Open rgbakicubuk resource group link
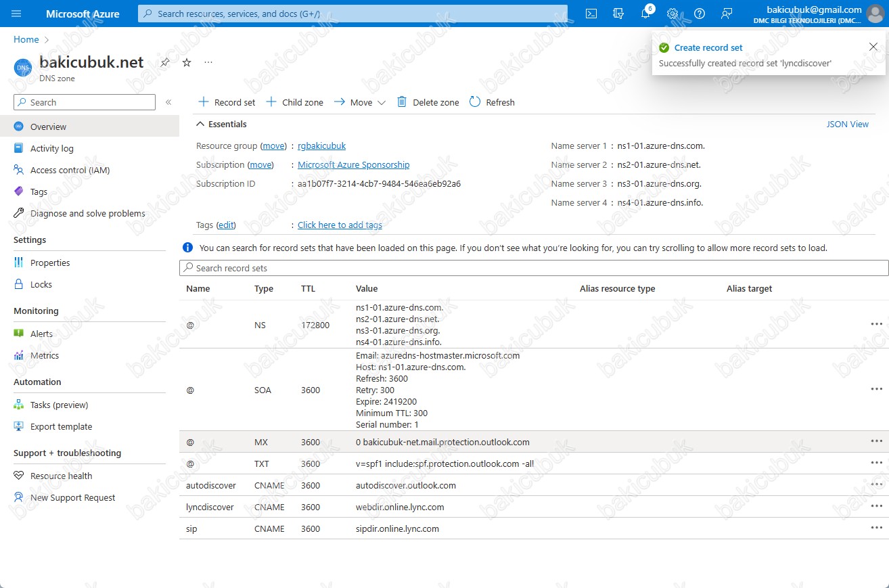889x588 pixels. [322, 146]
